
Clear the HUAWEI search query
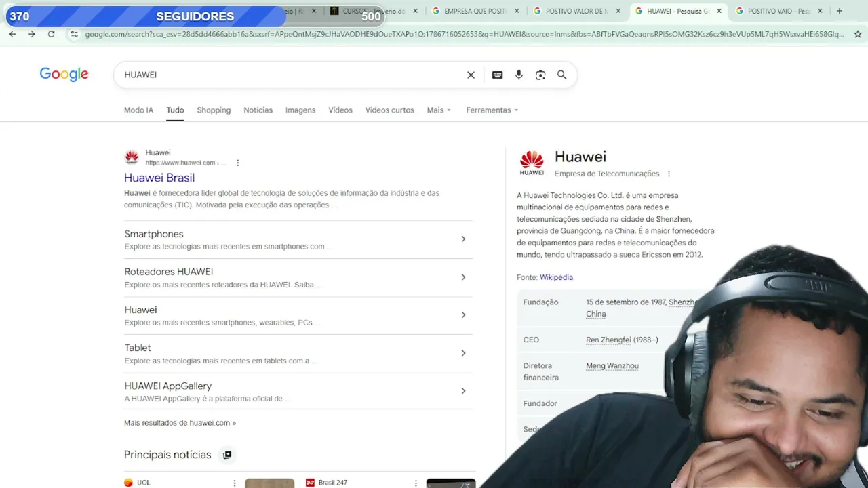[471, 75]
